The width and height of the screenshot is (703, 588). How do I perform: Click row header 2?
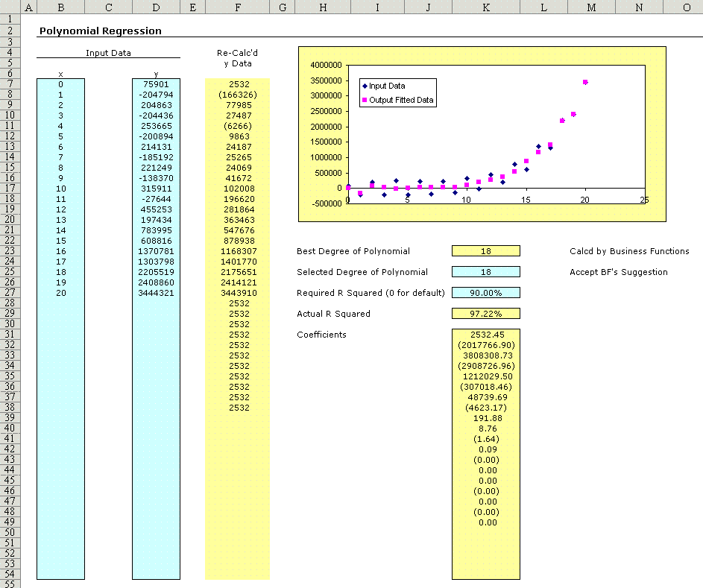tap(10, 31)
